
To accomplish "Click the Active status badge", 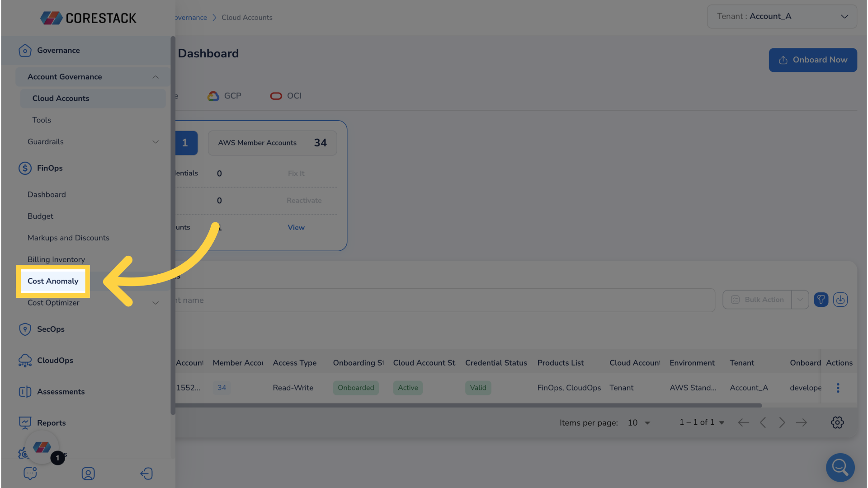I will pyautogui.click(x=408, y=388).
